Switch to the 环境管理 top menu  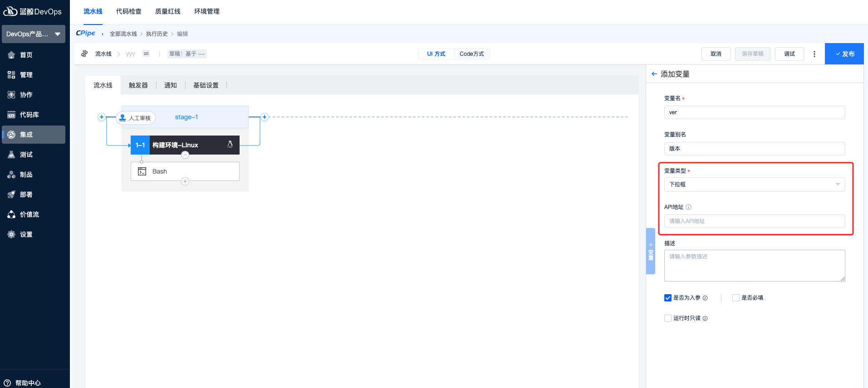coord(207,11)
